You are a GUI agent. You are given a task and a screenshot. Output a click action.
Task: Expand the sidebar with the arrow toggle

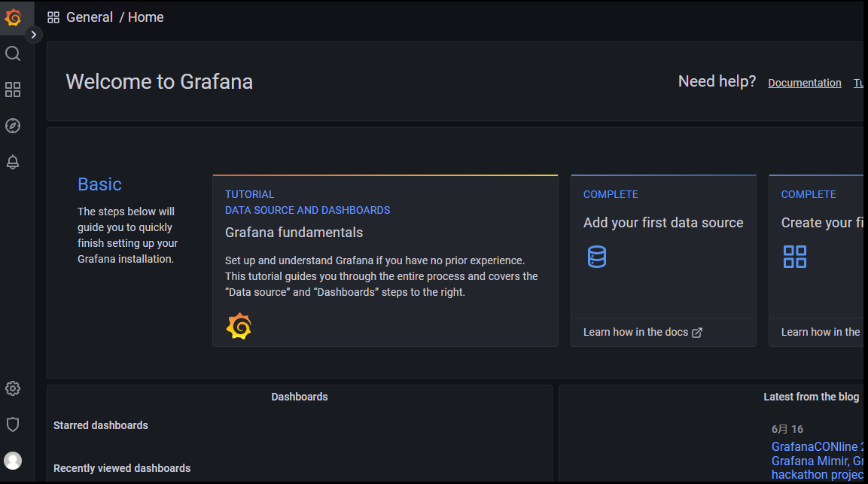click(x=34, y=35)
